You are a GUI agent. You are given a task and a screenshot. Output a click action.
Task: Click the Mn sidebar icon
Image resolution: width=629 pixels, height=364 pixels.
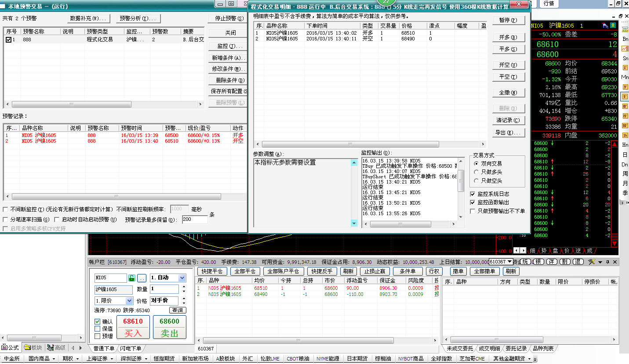pos(625,77)
